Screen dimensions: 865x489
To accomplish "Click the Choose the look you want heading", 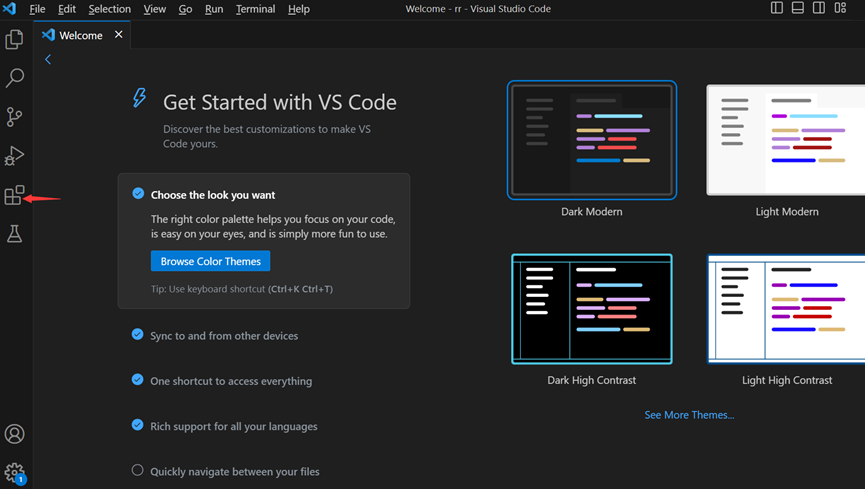I will click(x=213, y=195).
